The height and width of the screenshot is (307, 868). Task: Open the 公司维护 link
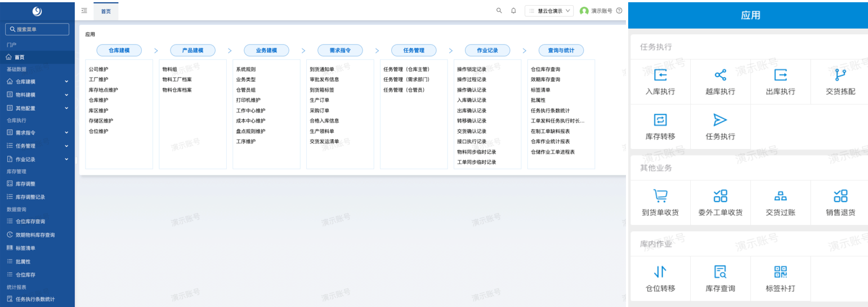[x=99, y=69]
